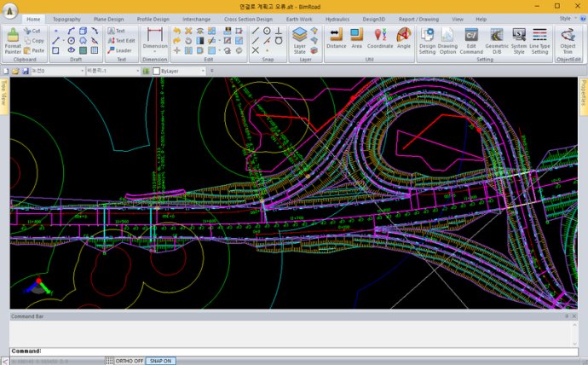Screen dimensions: 588x365
Task: Expand the Tree View side panel
Action: coord(4,96)
